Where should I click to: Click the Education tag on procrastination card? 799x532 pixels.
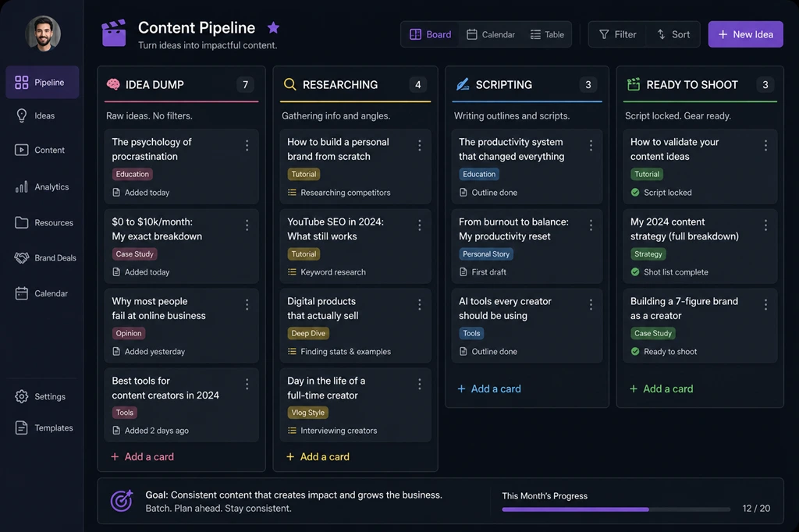pos(133,174)
